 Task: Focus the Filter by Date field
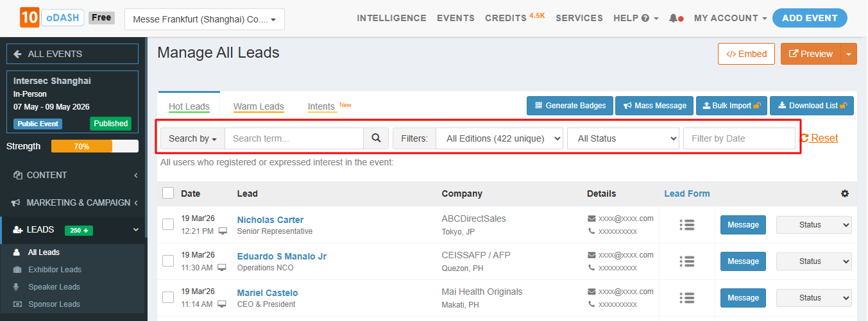(x=738, y=138)
